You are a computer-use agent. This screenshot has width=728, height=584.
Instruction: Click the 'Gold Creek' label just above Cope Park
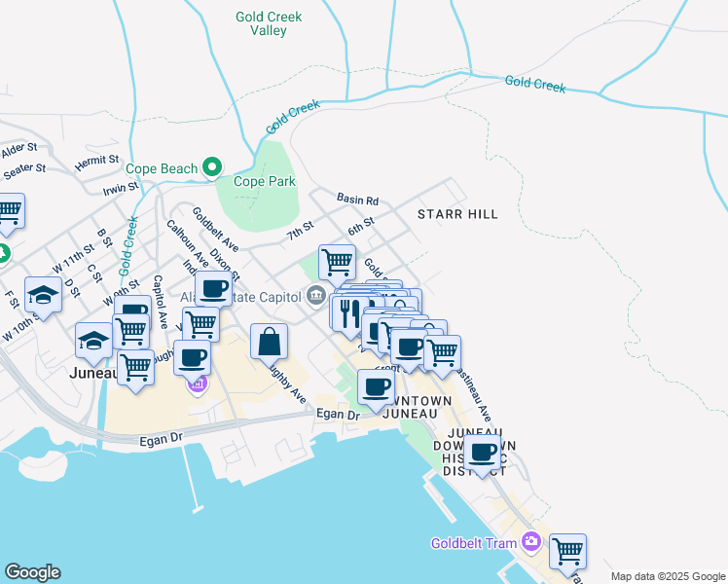(x=293, y=117)
